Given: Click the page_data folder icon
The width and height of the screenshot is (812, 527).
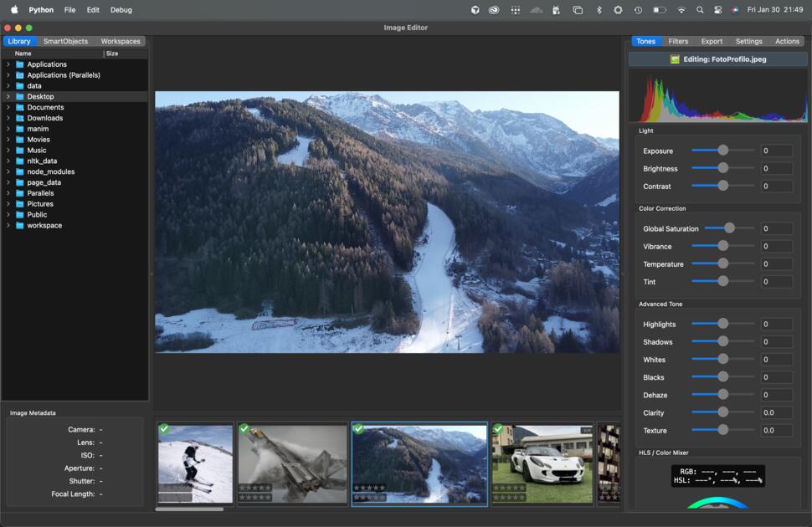Looking at the screenshot, I should tap(20, 182).
